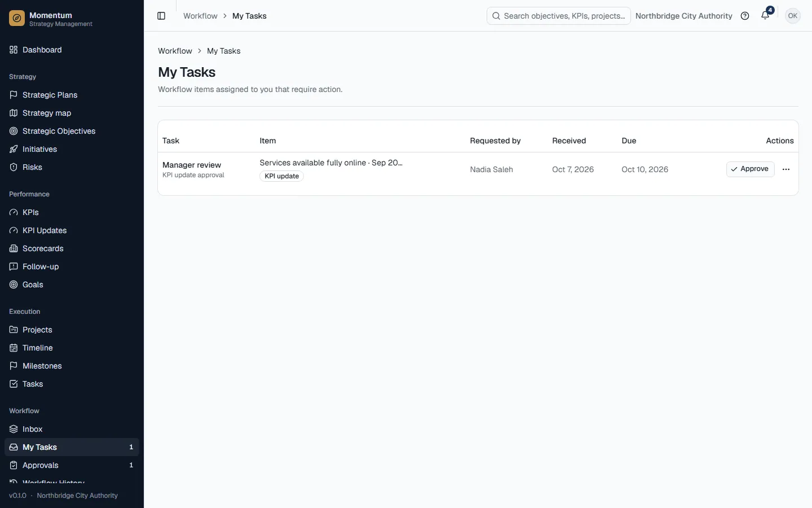812x508 pixels.
Task: Go to Initiatives page
Action: point(72,149)
